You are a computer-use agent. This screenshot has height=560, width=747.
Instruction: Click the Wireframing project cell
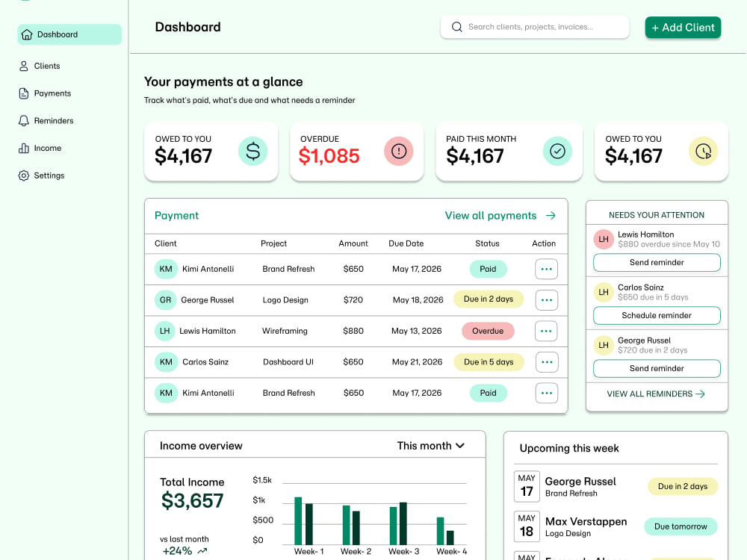pos(285,331)
